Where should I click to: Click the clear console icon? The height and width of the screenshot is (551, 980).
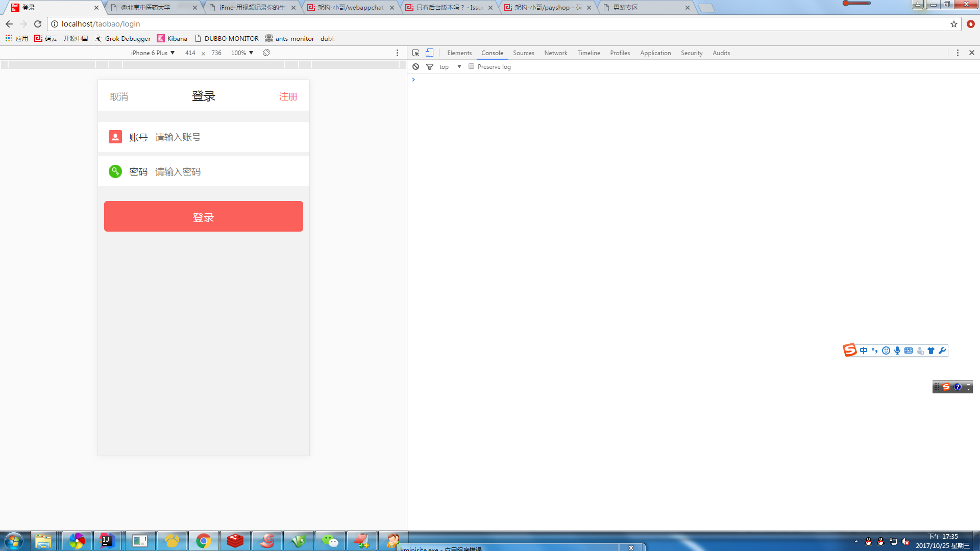pyautogui.click(x=416, y=67)
